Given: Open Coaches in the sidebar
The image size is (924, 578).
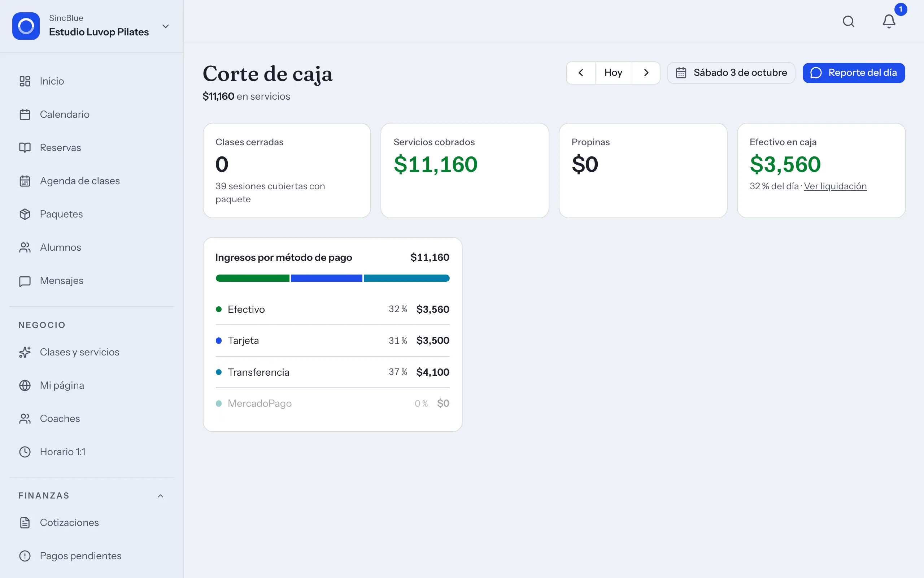Looking at the screenshot, I should point(92,419).
